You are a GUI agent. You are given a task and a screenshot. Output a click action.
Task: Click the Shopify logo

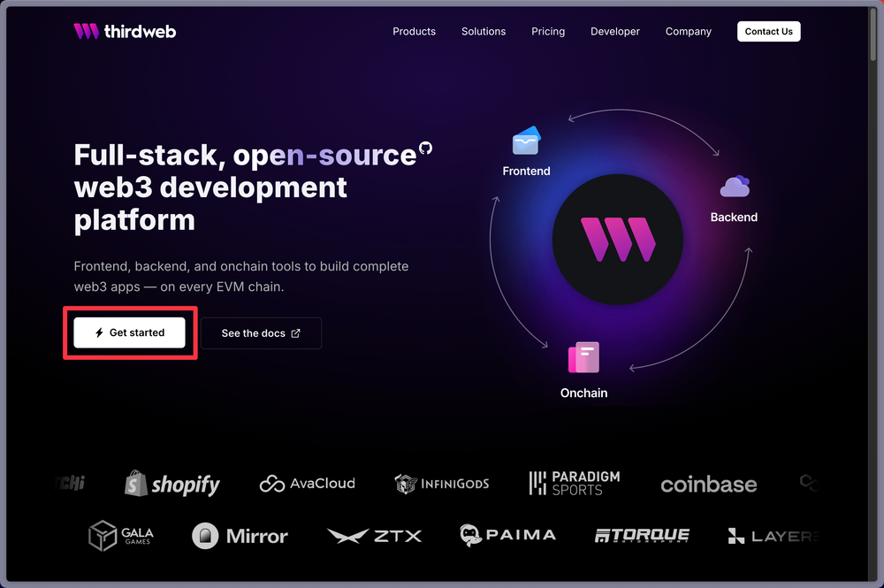pyautogui.click(x=171, y=484)
